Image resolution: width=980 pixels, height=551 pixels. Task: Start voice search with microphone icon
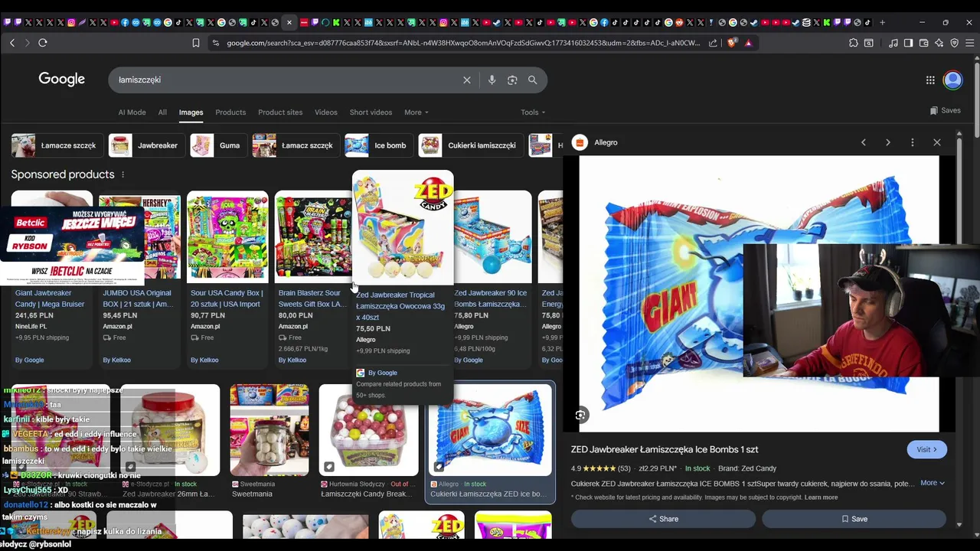[x=492, y=80]
